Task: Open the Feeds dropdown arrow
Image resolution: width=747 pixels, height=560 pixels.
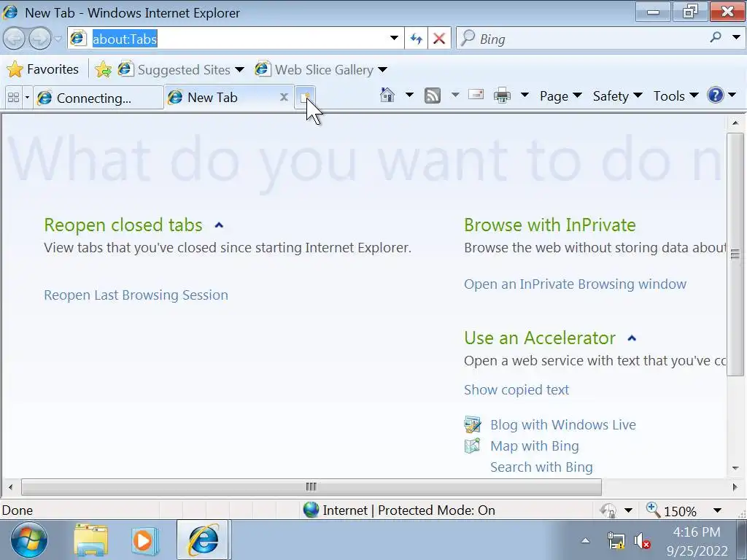Action: [455, 96]
